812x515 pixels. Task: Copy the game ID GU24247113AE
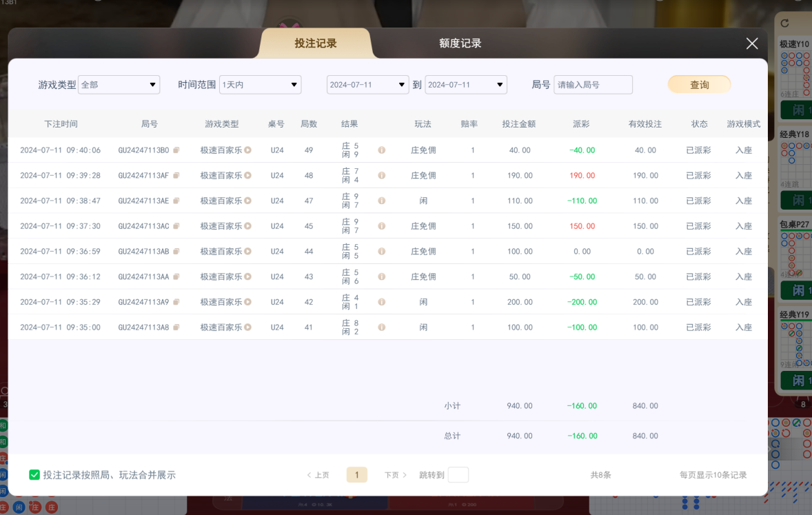pyautogui.click(x=176, y=201)
